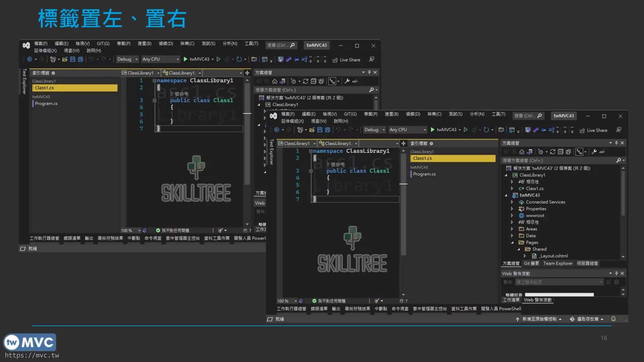Click 新增至原始檔控制 in the status bar
Image resolution: width=644 pixels, height=362 pixels.
click(x=539, y=319)
